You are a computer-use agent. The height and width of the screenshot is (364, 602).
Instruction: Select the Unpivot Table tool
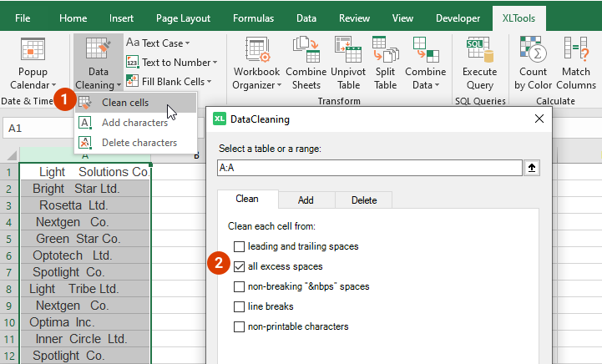tap(348, 64)
